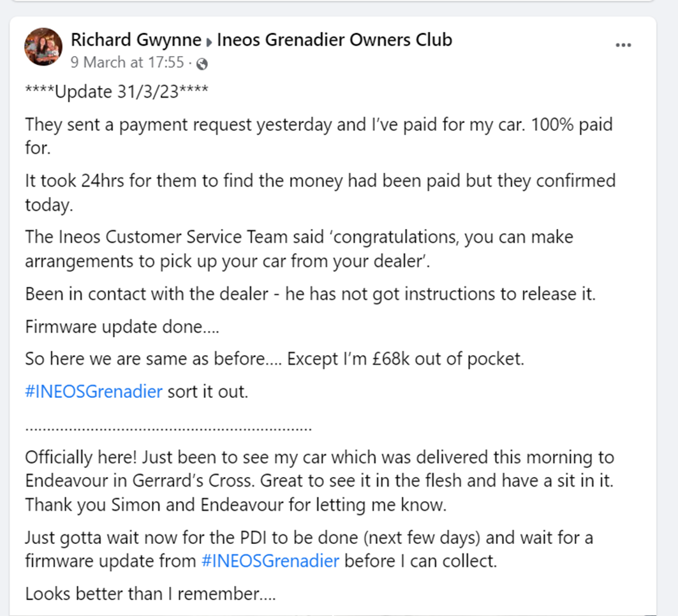Click the arrow between author and group name
The image size is (678, 616).
coord(209,42)
